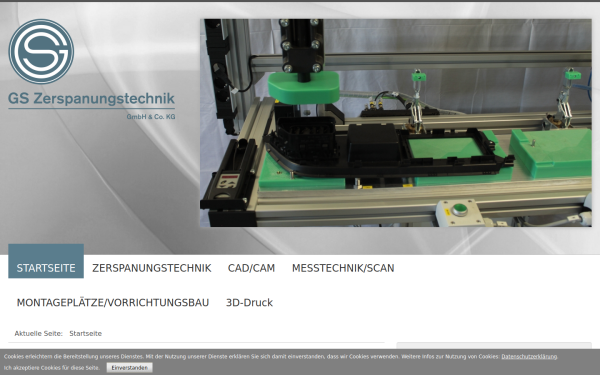Click the GmbH & Co. KG text

pos(151,116)
